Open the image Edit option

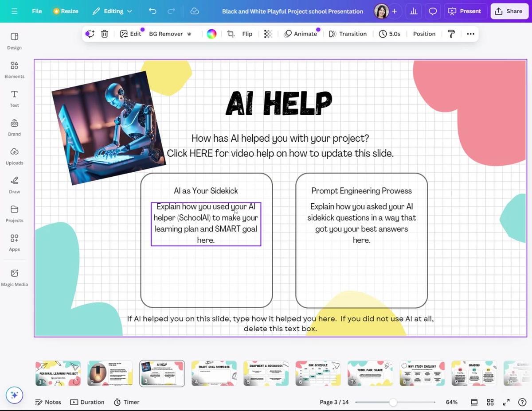click(x=131, y=34)
